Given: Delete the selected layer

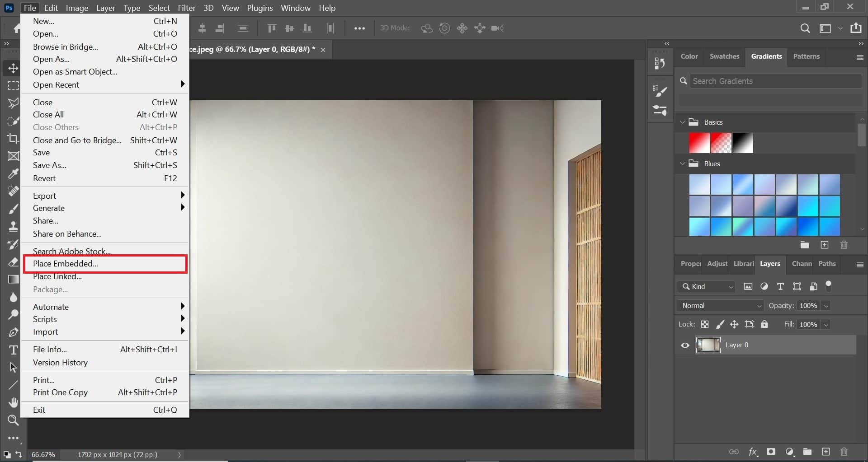Looking at the screenshot, I should [844, 452].
